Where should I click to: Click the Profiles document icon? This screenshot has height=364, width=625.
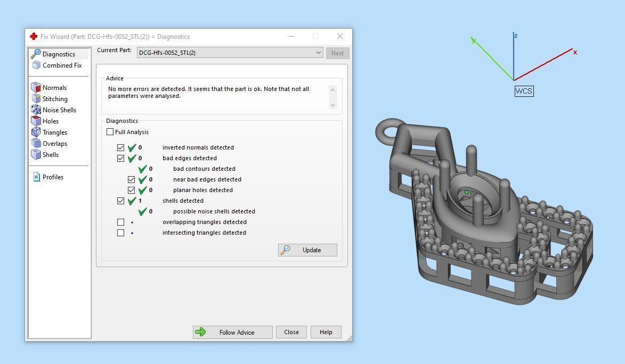tap(36, 177)
